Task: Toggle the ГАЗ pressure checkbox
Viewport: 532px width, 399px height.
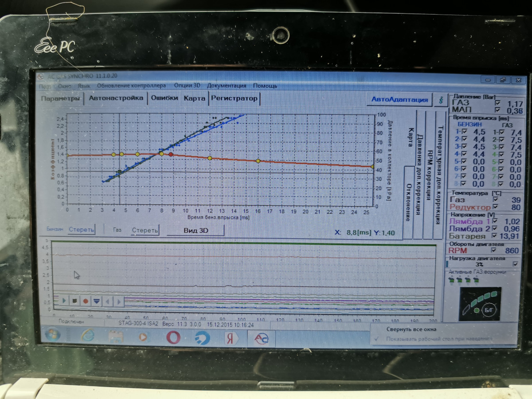Action: (x=497, y=103)
